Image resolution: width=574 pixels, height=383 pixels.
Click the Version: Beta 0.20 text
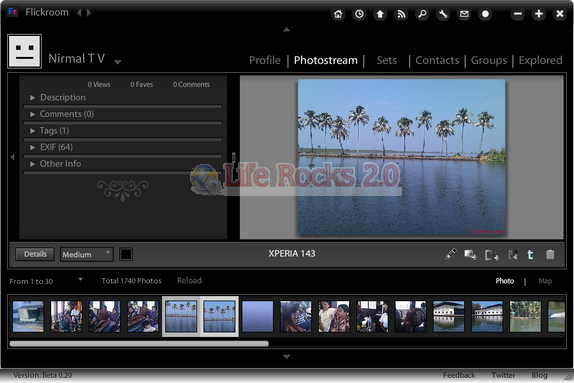pyautogui.click(x=43, y=375)
